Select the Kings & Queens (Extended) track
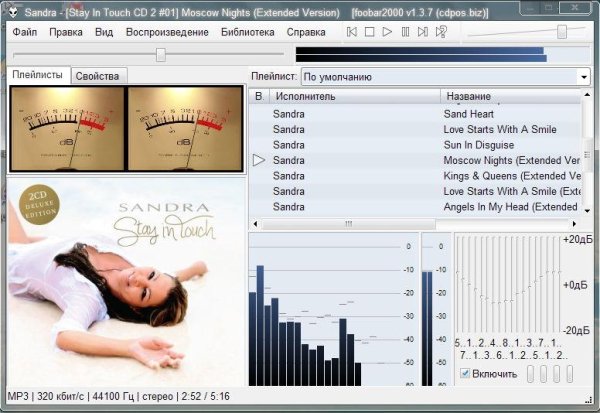The width and height of the screenshot is (600, 413). (415, 176)
